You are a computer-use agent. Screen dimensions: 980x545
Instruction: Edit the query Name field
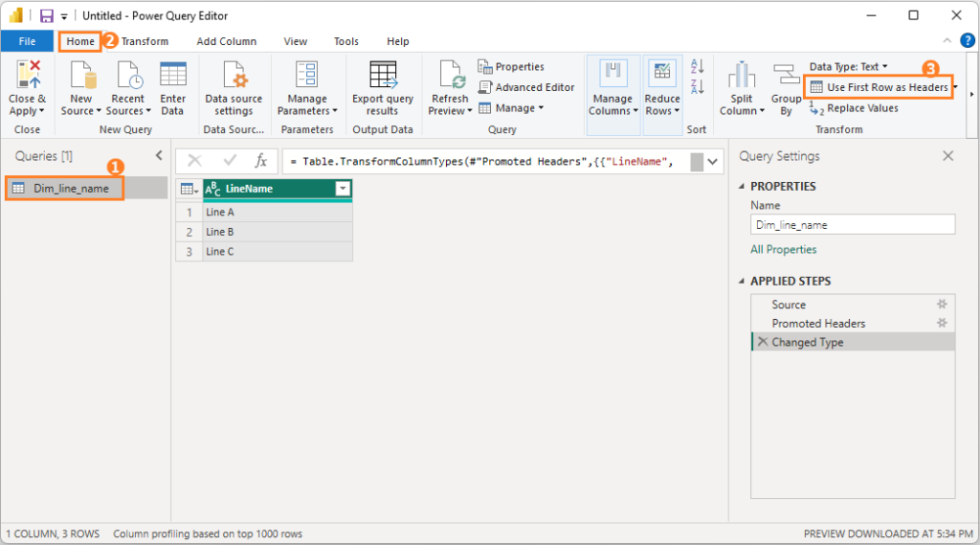pyautogui.click(x=853, y=225)
